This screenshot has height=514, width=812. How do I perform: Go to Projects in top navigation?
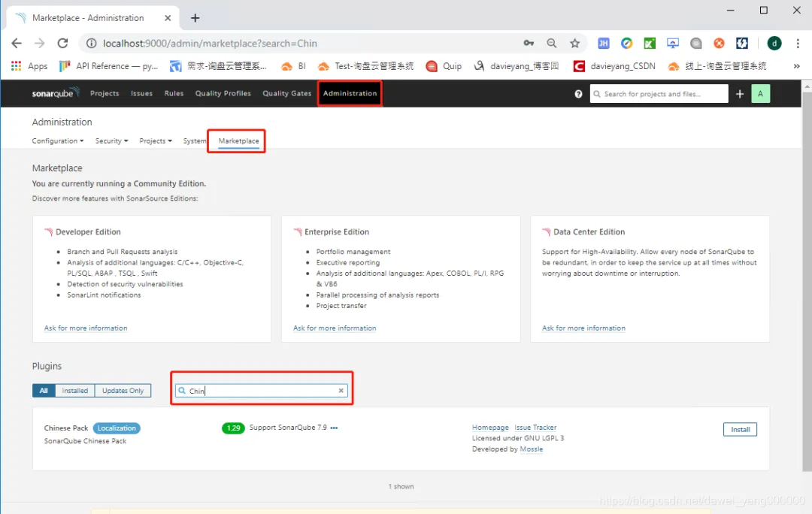pyautogui.click(x=105, y=93)
